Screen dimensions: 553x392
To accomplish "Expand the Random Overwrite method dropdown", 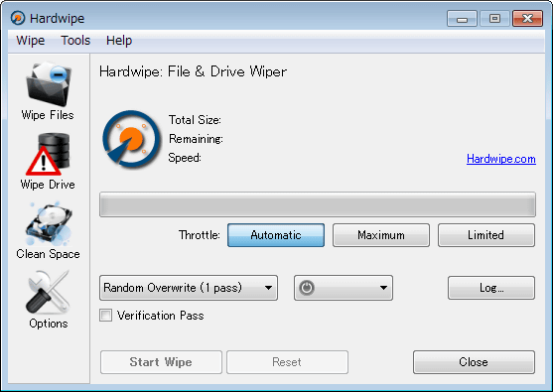I will (189, 288).
